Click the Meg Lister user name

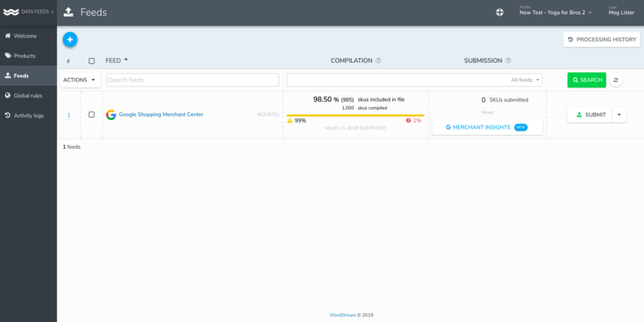[621, 13]
